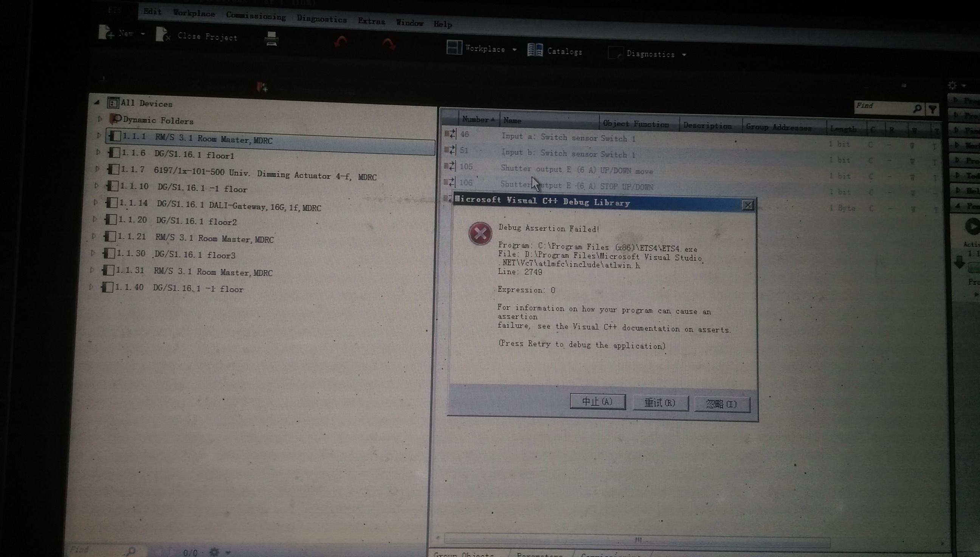The width and height of the screenshot is (980, 557).
Task: Open the Workplace menu in menu bar
Action: (x=194, y=13)
